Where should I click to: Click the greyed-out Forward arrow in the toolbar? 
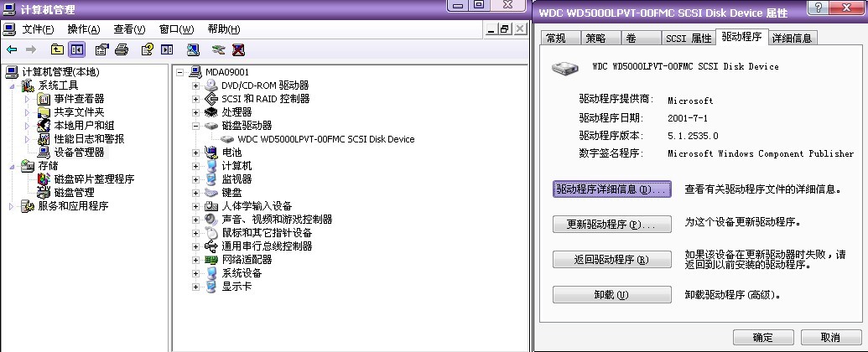tap(31, 49)
